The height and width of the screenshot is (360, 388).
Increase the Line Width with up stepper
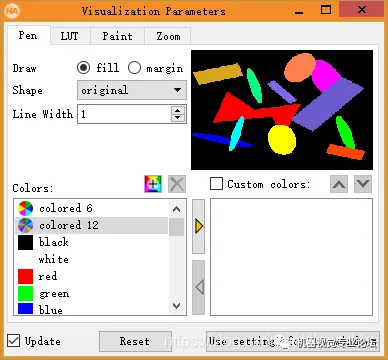pyautogui.click(x=178, y=110)
